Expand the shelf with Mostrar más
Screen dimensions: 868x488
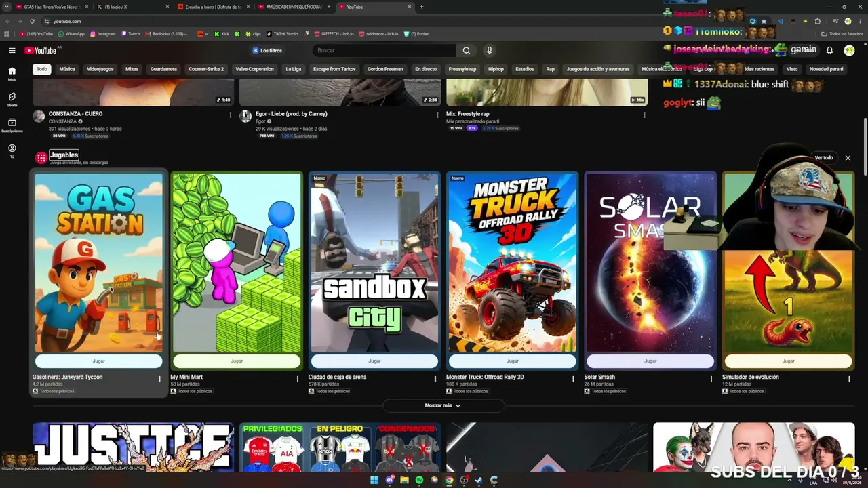[443, 405]
